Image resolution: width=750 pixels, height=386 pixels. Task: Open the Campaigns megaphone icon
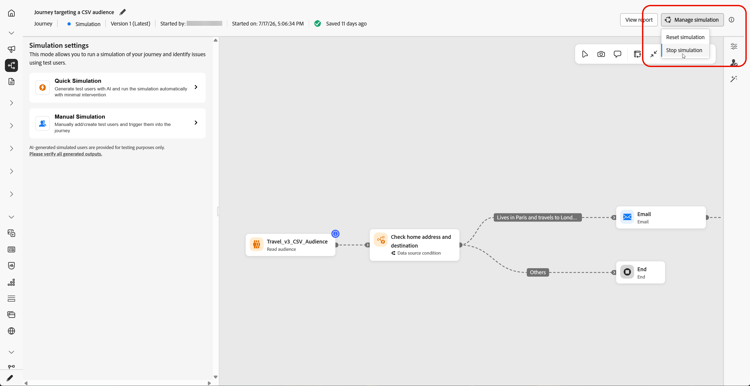pos(11,49)
